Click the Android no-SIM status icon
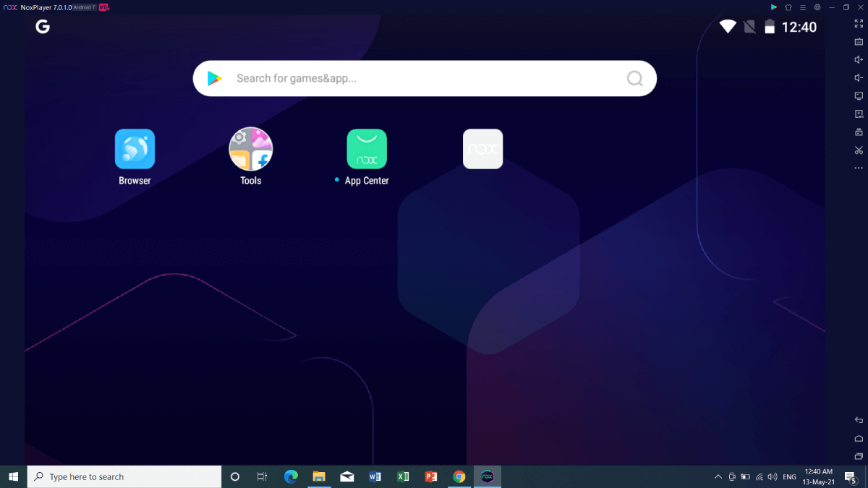The height and width of the screenshot is (488, 868). 749,27
